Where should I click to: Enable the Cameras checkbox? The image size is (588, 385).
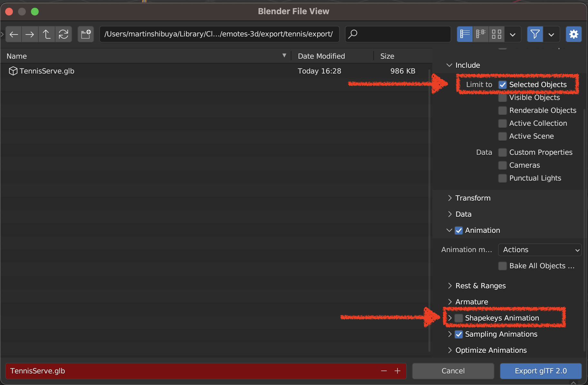tap(503, 165)
